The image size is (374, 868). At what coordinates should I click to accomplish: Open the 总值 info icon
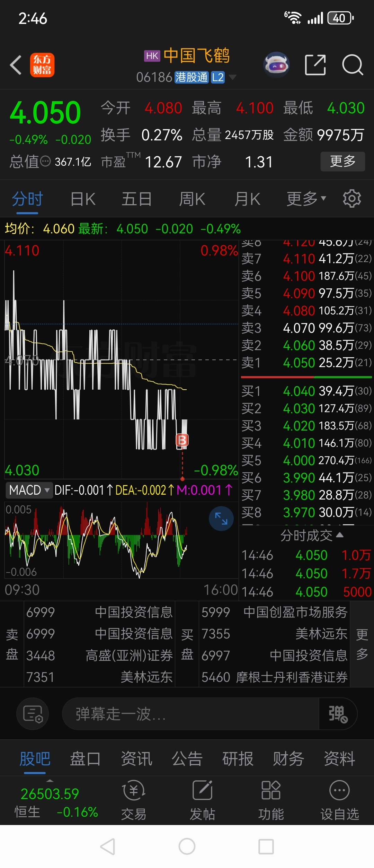coord(45,162)
